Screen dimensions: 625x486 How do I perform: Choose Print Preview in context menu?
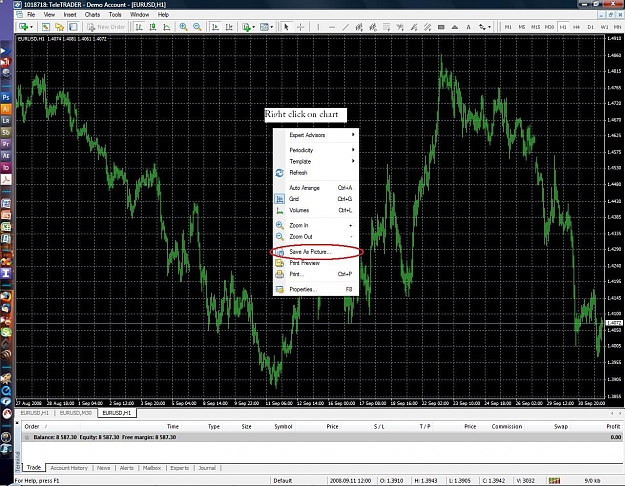coord(316,263)
